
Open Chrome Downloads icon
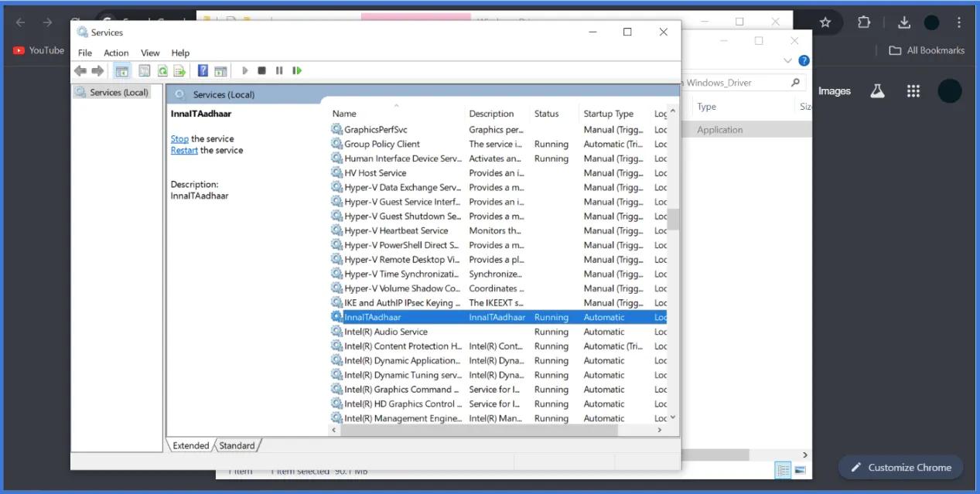point(903,22)
